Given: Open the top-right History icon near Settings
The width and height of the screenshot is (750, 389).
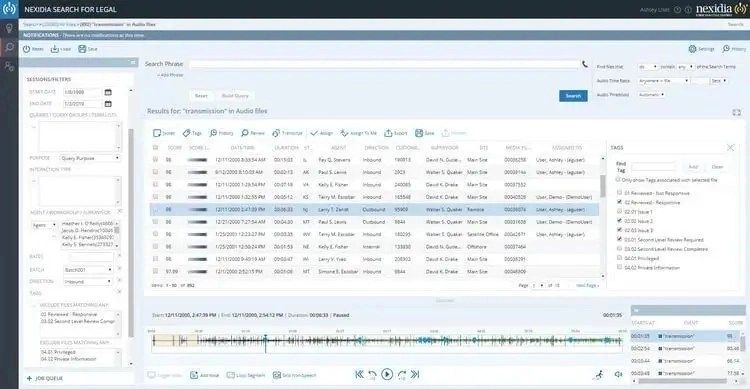Looking at the screenshot, I should pos(726,49).
